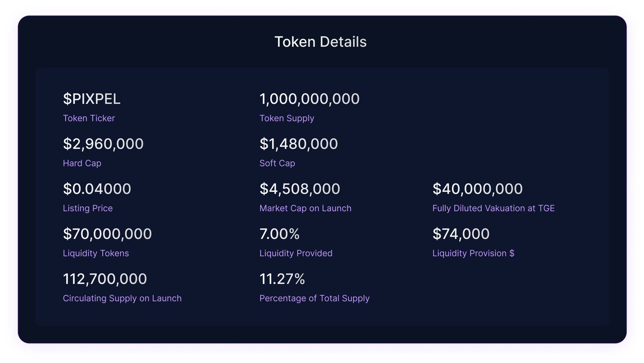Select the $4,508,000 market cap value

[x=300, y=189]
